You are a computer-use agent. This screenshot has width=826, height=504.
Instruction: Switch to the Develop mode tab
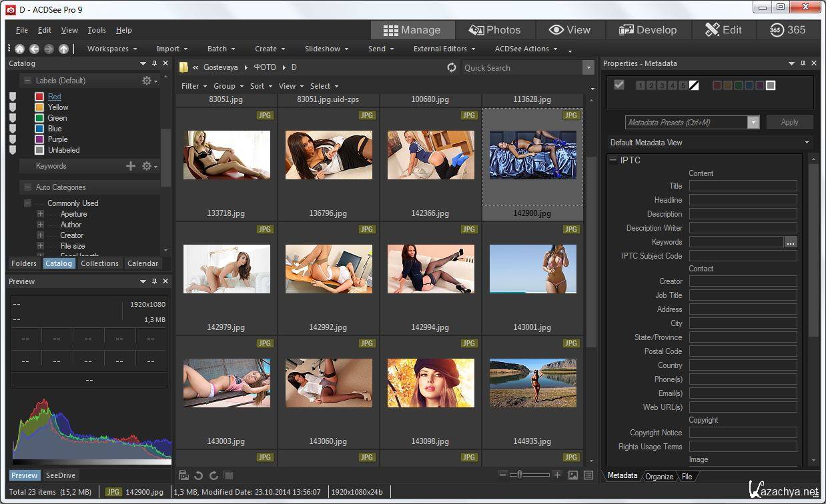[648, 30]
